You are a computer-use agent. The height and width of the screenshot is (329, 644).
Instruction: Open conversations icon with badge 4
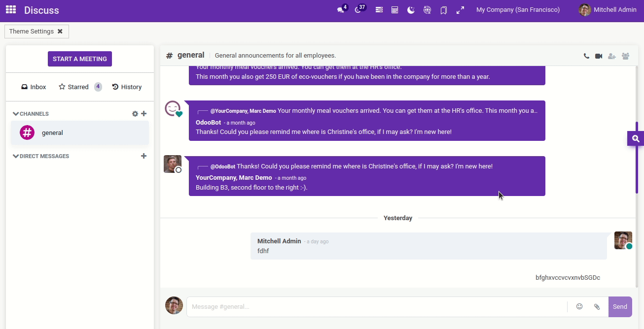pos(342,9)
